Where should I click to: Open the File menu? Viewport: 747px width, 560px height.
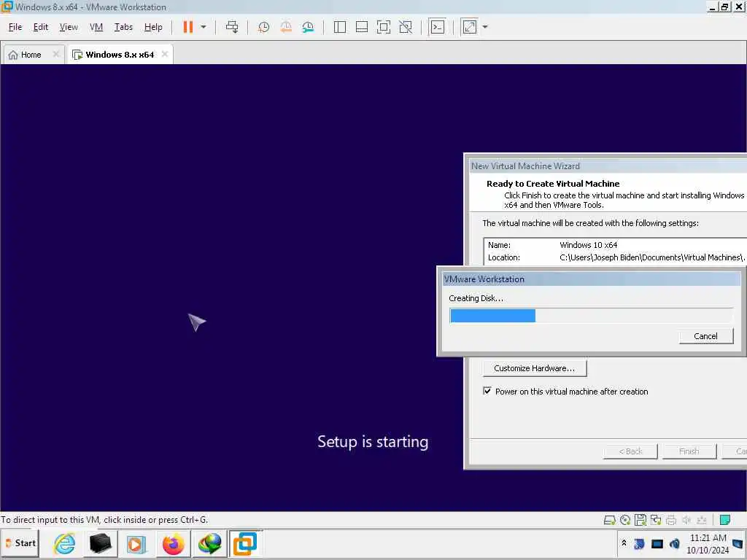coord(15,27)
